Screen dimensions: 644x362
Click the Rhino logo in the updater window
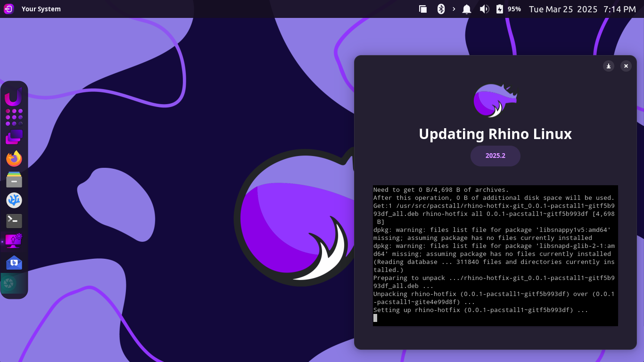click(x=495, y=100)
